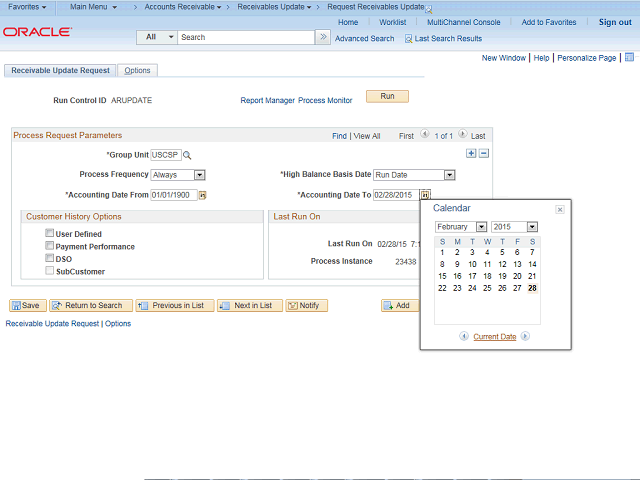Enable the DSO checkbox

(49, 258)
